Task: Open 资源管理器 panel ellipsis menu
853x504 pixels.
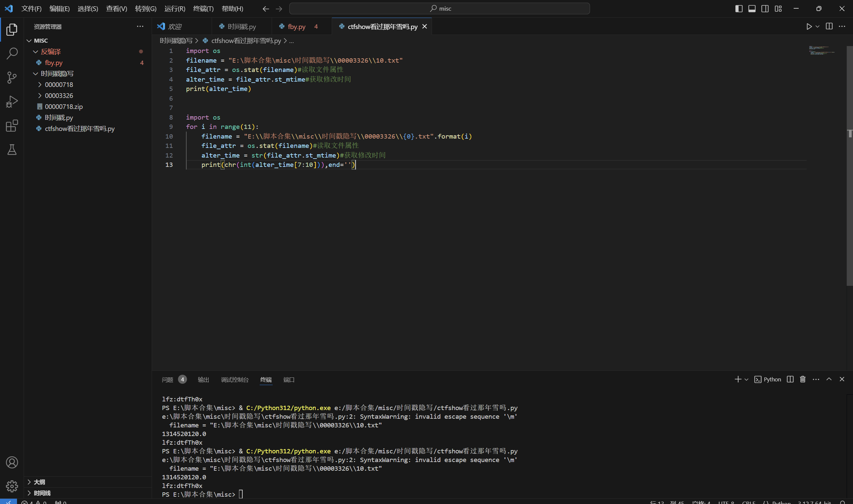Action: (140, 27)
